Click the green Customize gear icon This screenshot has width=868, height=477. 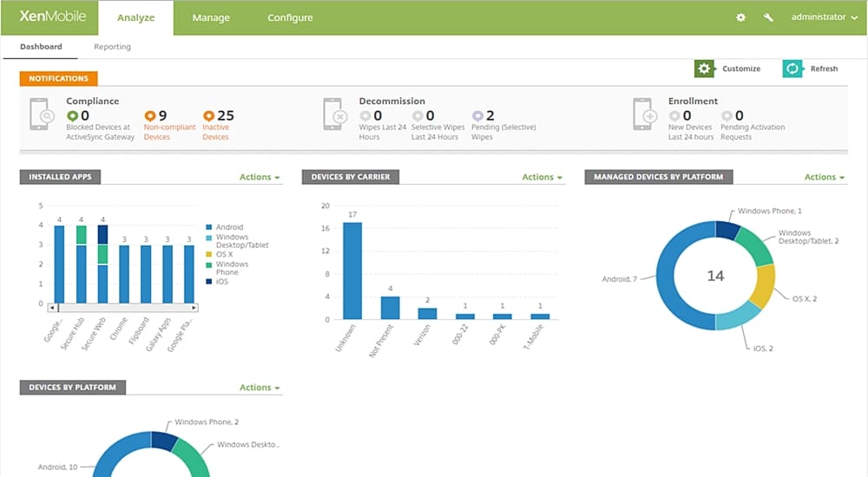point(704,69)
